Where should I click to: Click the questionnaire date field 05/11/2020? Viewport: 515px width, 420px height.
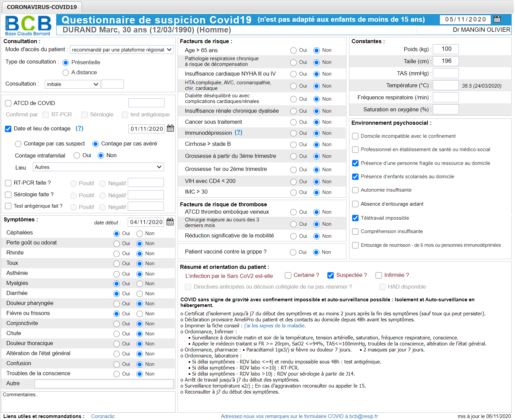point(465,19)
